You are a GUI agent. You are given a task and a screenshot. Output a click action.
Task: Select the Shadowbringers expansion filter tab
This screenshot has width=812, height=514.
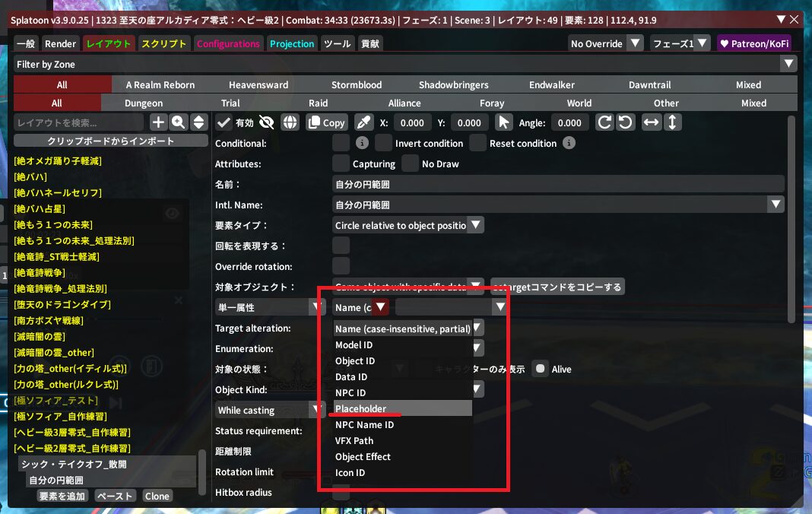[x=453, y=84]
